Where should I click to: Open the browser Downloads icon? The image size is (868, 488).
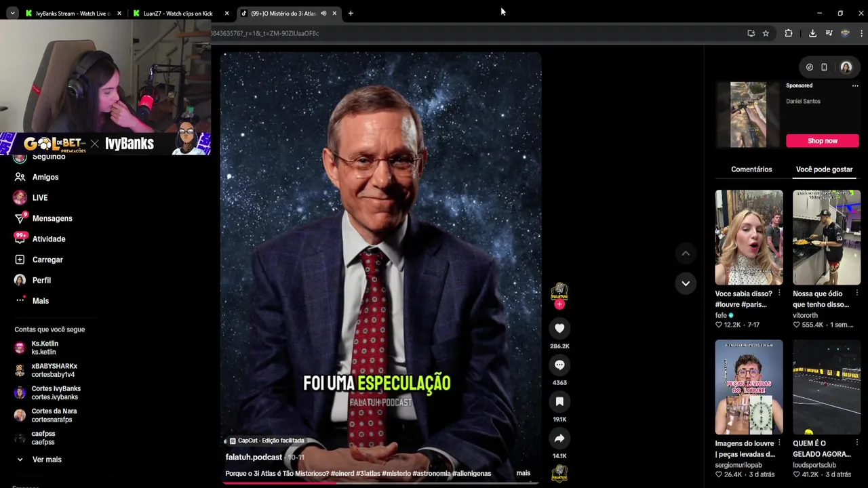(812, 33)
